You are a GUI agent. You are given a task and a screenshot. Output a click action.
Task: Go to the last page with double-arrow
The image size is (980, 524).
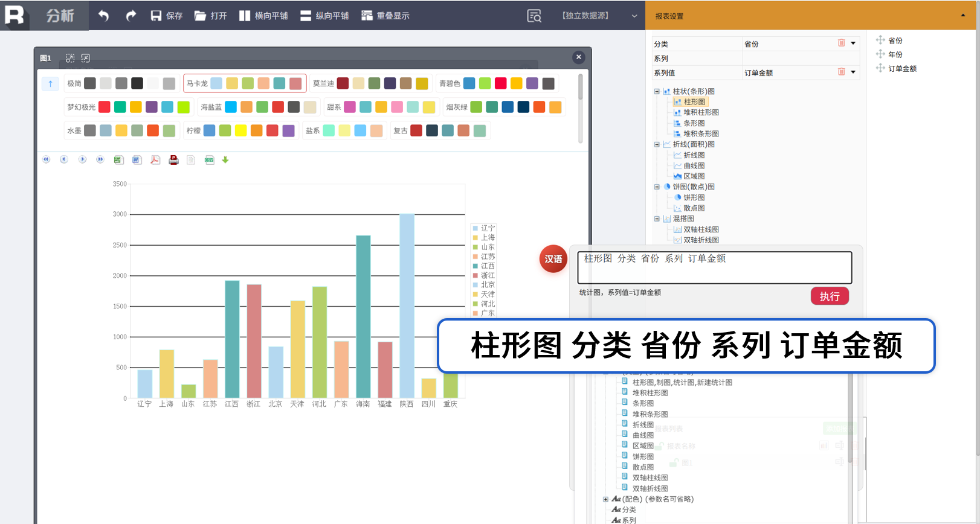click(x=100, y=159)
